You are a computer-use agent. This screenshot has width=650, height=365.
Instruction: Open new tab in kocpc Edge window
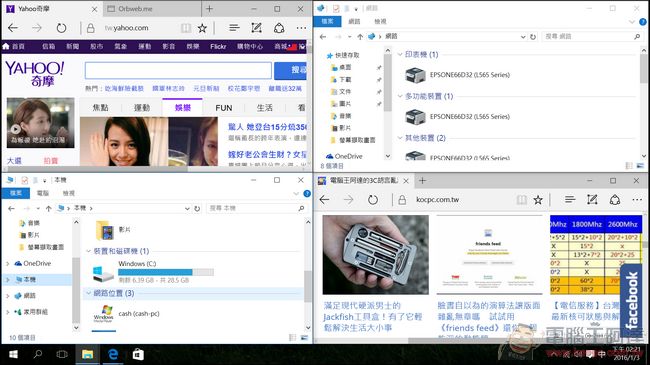[422, 180]
